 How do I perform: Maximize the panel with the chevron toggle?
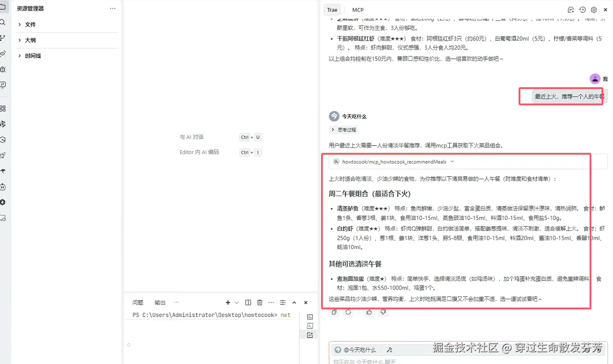tap(294, 302)
